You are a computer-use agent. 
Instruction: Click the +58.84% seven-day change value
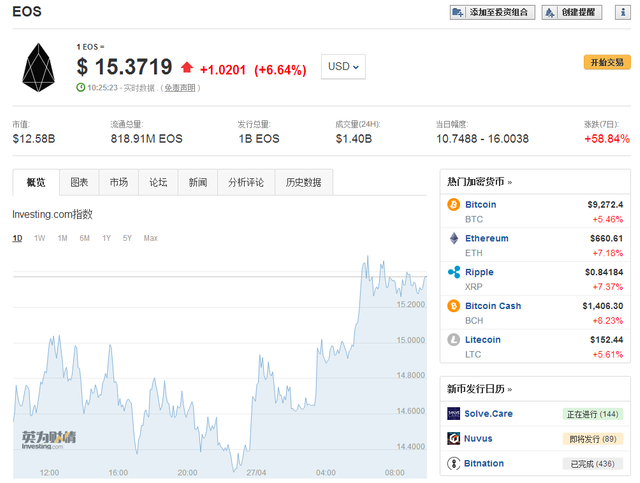coord(607,139)
